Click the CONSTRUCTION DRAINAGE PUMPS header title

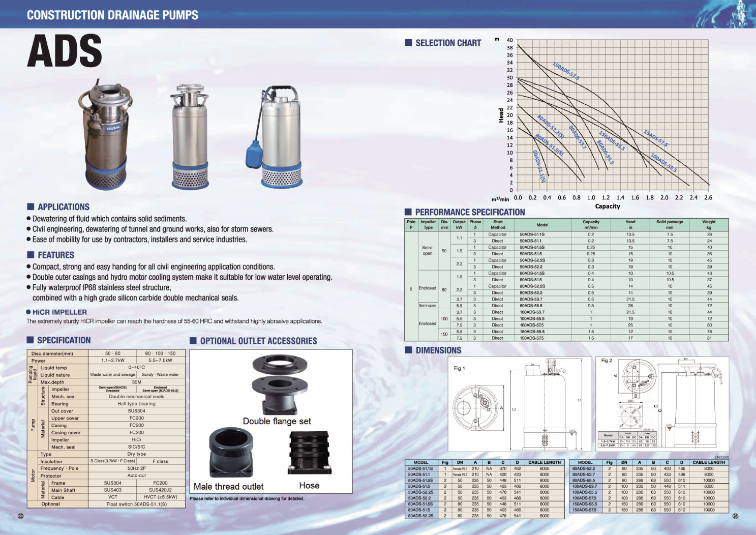(112, 15)
